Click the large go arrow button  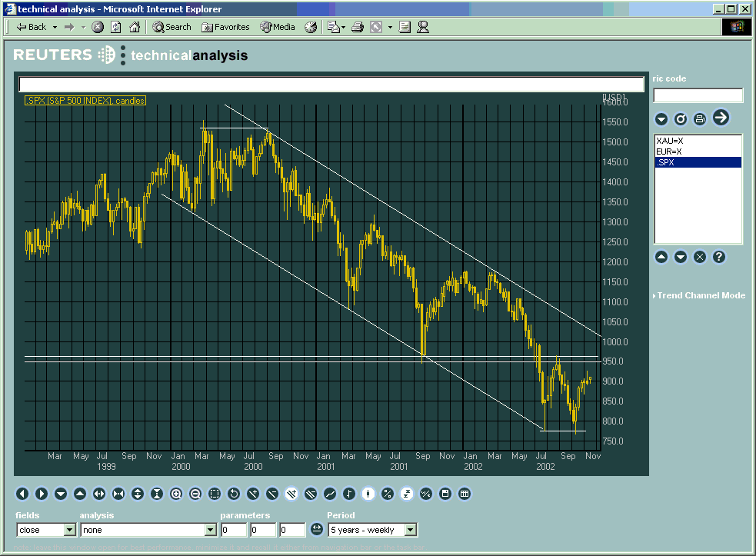721,117
